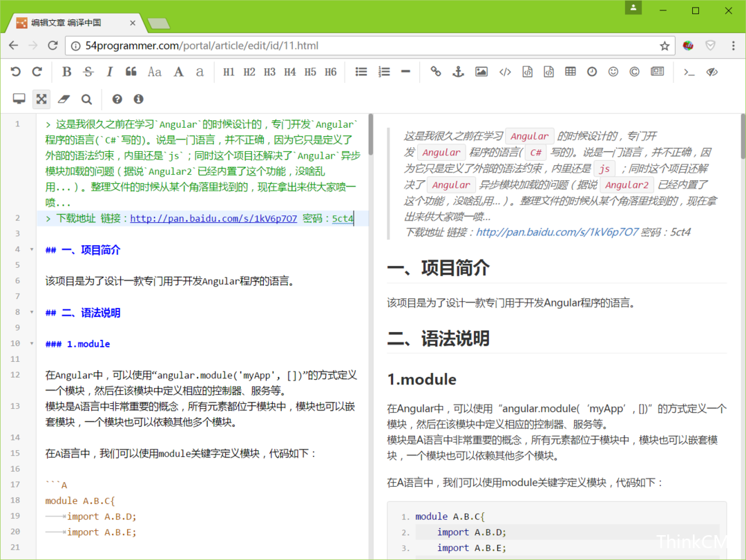746x560 pixels.
Task: Click the markdown editor vertical scrollbar
Action: tap(371, 135)
